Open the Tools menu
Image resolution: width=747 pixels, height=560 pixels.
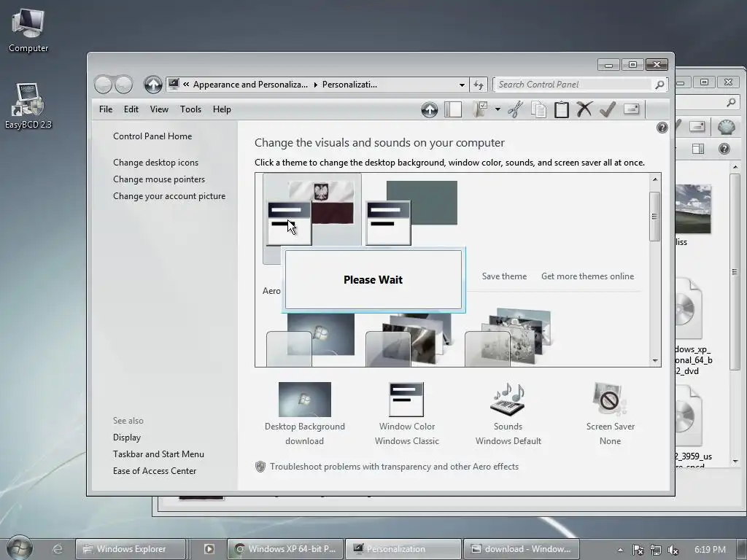pos(190,109)
